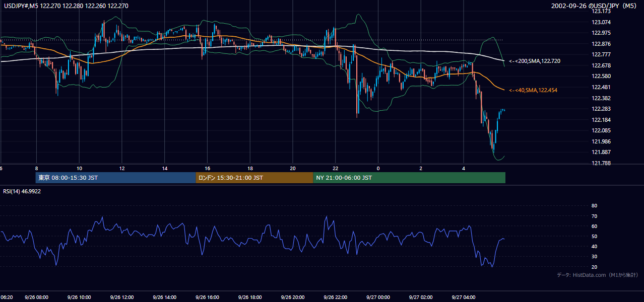The height and width of the screenshot is (302, 644).
Task: Click the 9/26 12:00 time label
Action: tap(122, 297)
